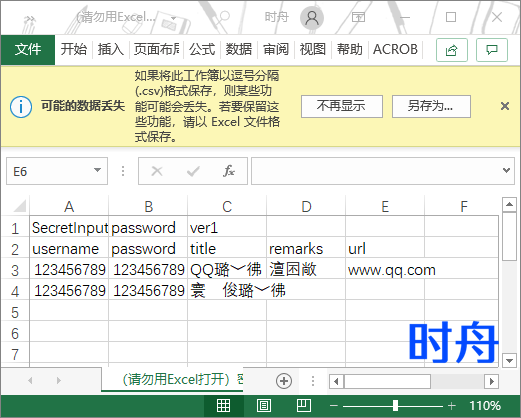521x418 pixels.
Task: Open the comments icon button
Action: pyautogui.click(x=492, y=50)
